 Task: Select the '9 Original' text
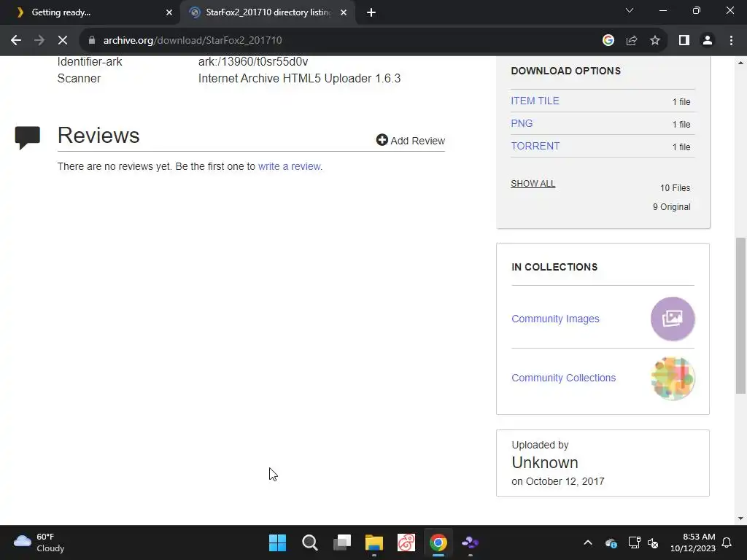pos(672,206)
